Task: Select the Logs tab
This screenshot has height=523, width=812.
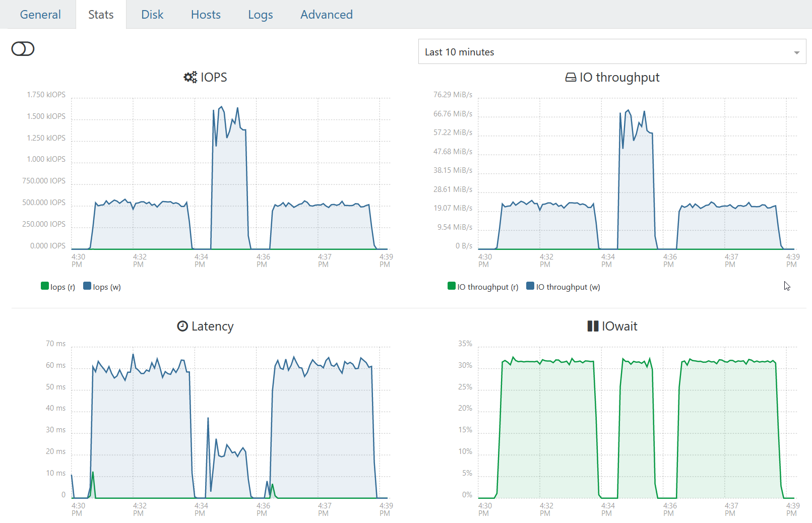Action: point(260,14)
